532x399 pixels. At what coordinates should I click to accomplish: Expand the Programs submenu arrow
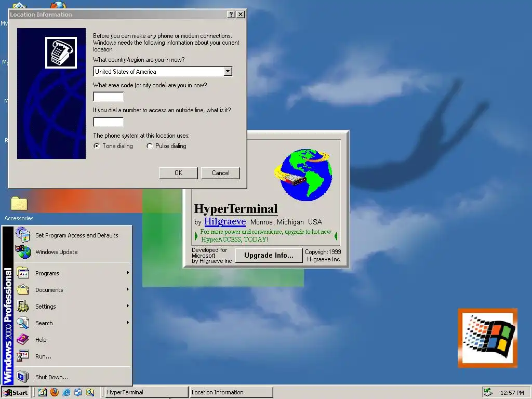128,273
